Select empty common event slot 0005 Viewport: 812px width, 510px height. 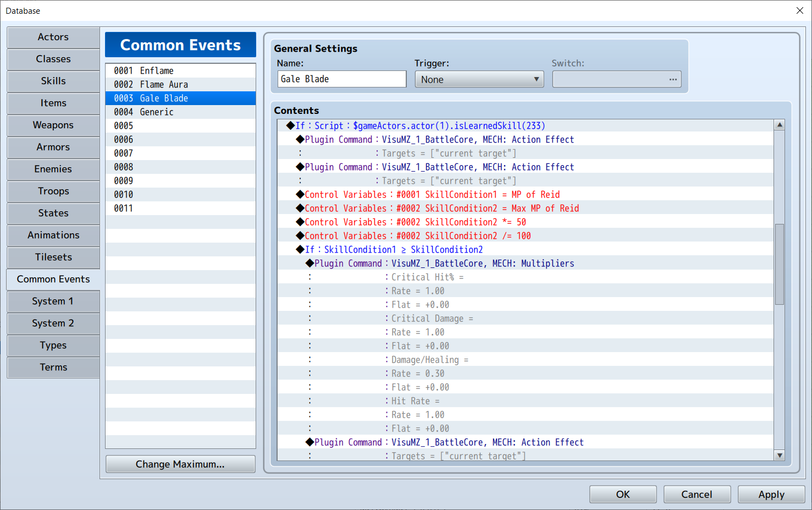pos(180,126)
